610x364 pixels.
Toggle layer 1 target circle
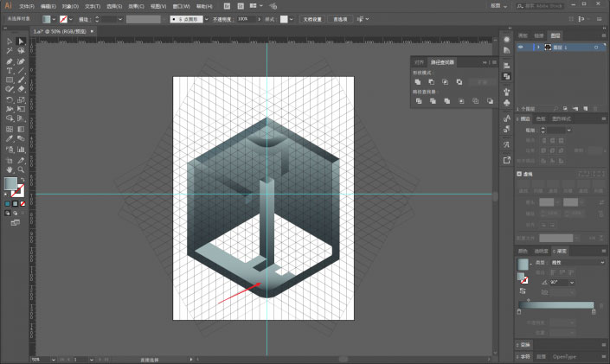(x=596, y=47)
